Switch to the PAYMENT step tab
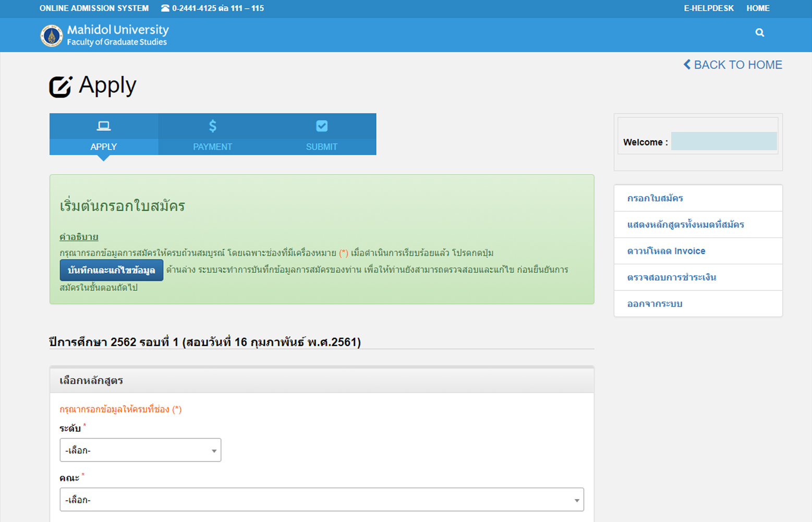 point(212,147)
